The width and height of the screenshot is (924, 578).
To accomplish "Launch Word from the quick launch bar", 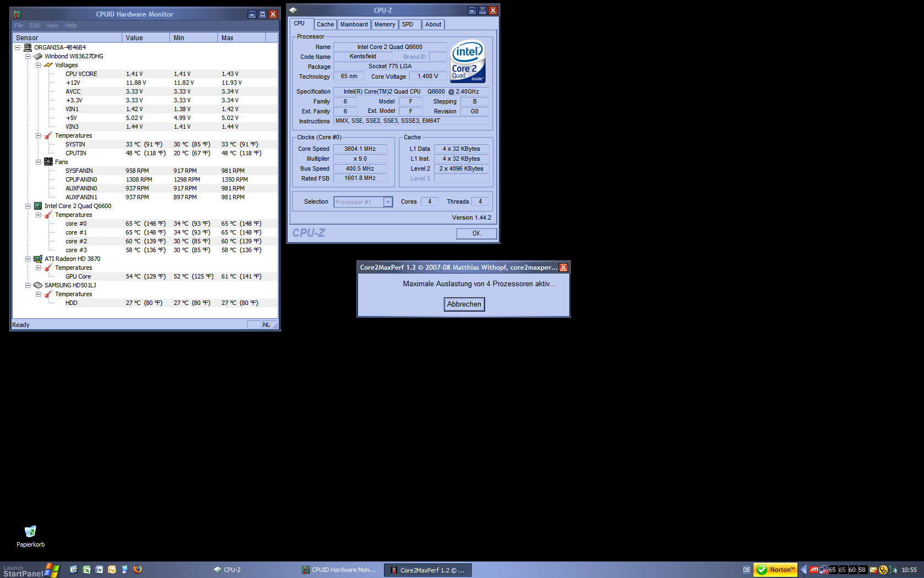I will [x=99, y=570].
